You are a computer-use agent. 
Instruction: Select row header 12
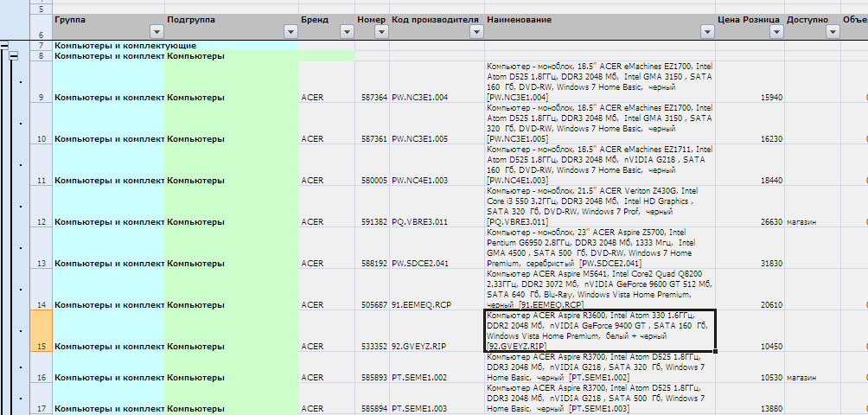(x=40, y=207)
